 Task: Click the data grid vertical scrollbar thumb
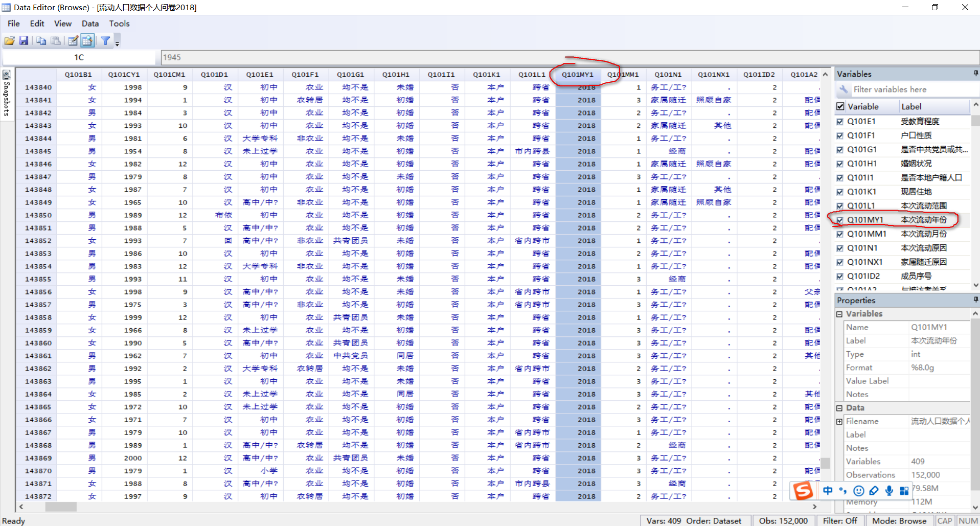click(x=825, y=463)
